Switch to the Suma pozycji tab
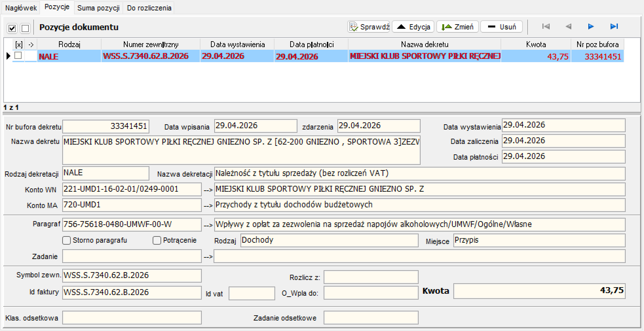Viewport: 644px width, 331px height. click(98, 8)
